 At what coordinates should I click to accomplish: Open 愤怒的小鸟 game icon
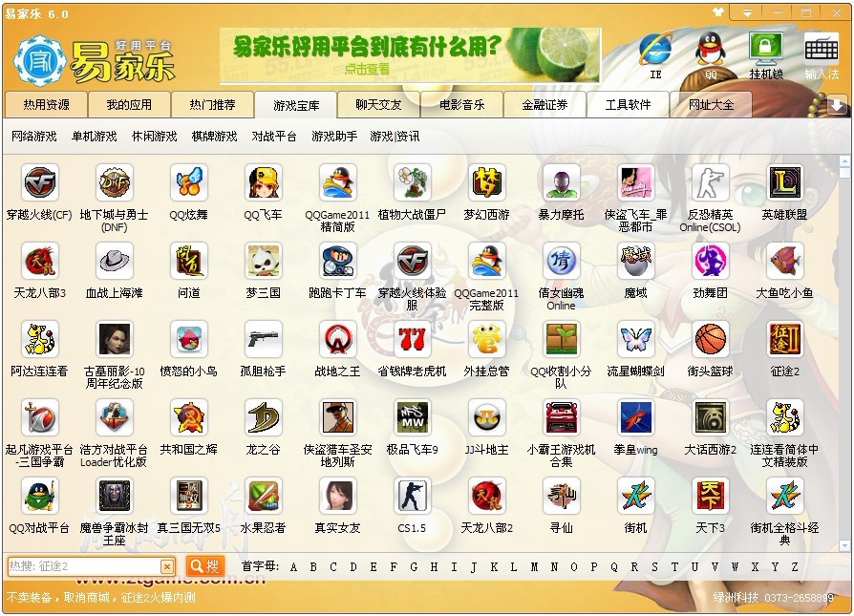coord(188,340)
